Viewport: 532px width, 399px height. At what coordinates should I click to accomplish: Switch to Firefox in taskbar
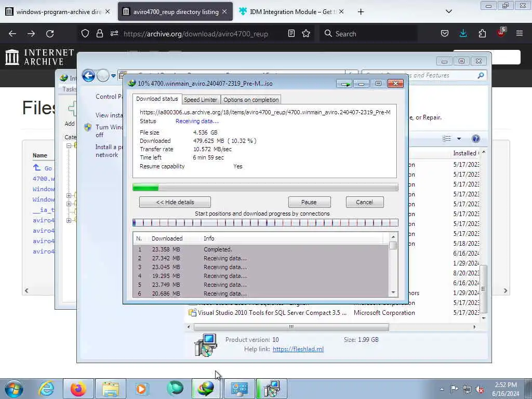tap(78, 389)
